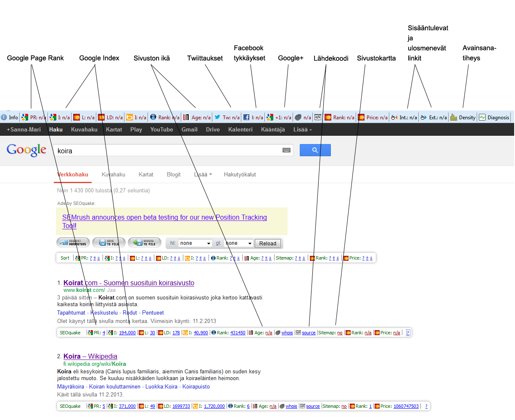The image size is (515, 420).
Task: Open Mäyräkoira sitelink under Wikipedia result
Action: click(71, 386)
